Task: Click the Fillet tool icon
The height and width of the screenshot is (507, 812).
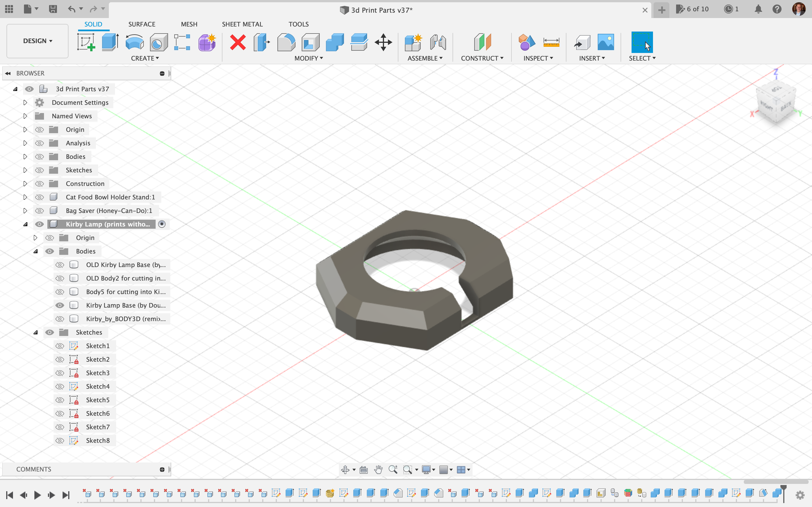Action: click(286, 42)
